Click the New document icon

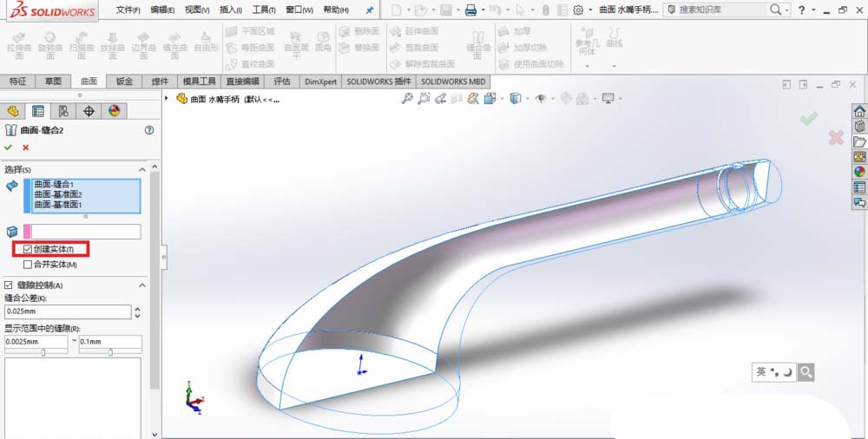pyautogui.click(x=396, y=10)
